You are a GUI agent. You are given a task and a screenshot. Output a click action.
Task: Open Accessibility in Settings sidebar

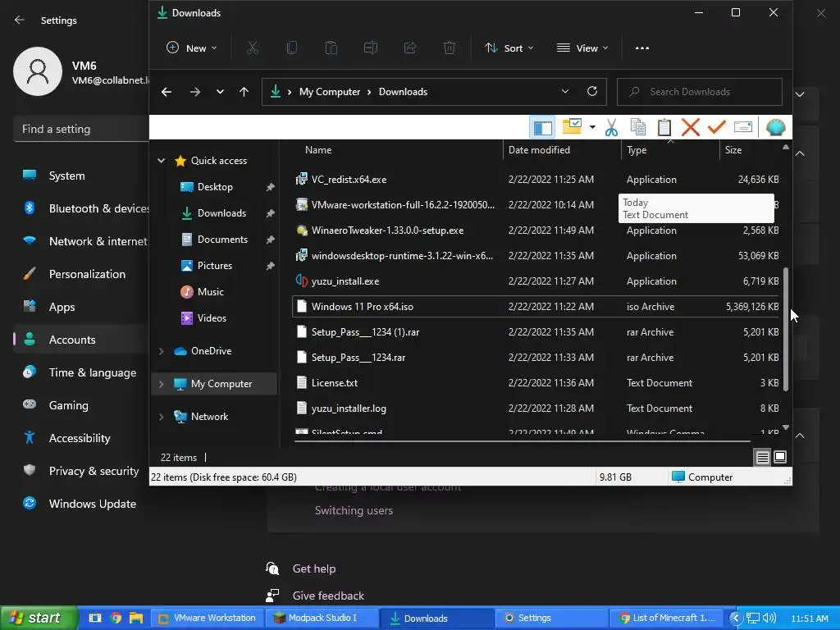pyautogui.click(x=80, y=438)
